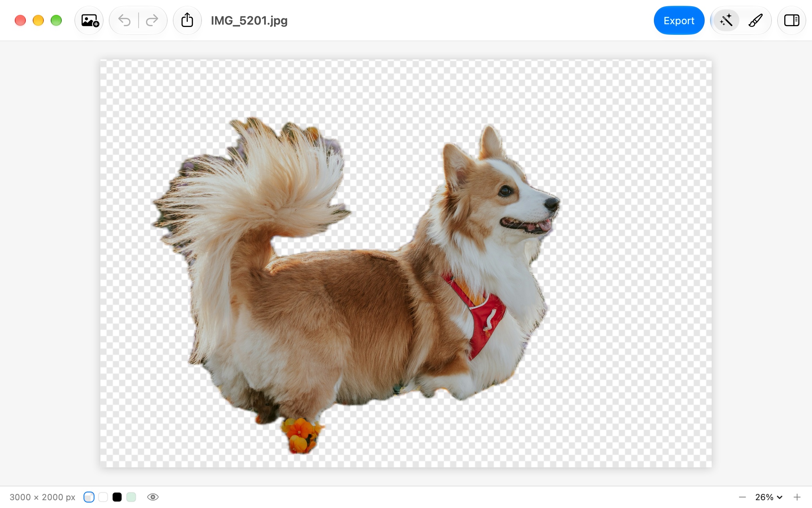Toggle original image preview eye icon
The image size is (812, 508).
click(x=153, y=497)
